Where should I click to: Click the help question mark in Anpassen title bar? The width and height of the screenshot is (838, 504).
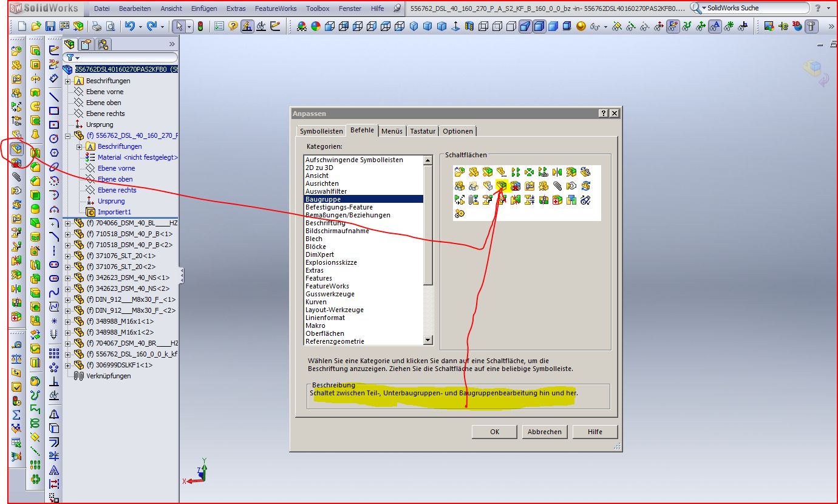coord(603,114)
